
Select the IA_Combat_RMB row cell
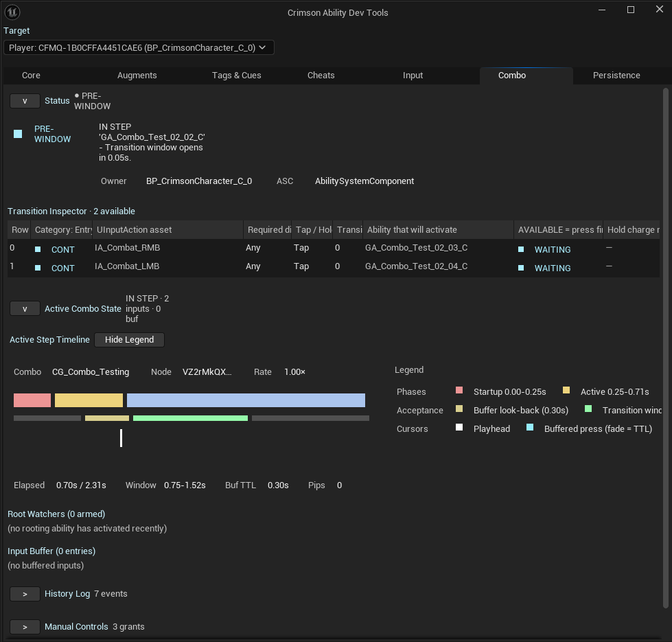[127, 248]
